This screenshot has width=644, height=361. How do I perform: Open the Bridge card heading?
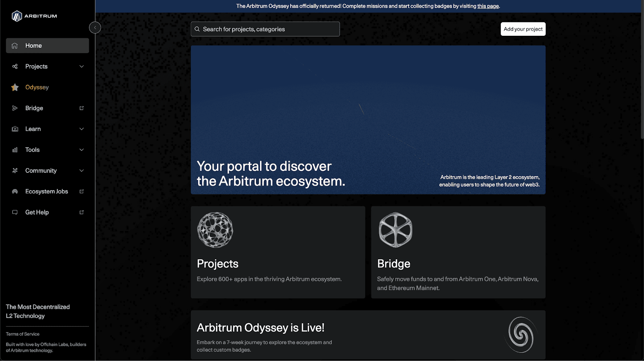tap(394, 264)
